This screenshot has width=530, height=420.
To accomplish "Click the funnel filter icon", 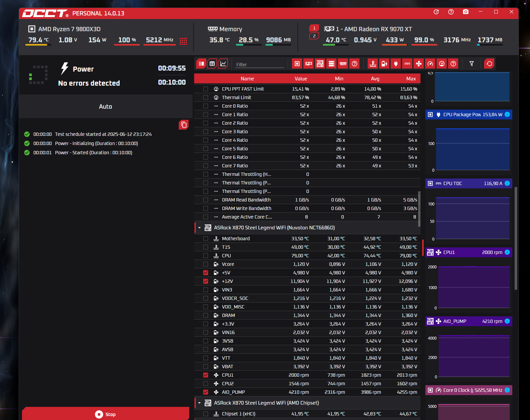I will click(x=472, y=64).
